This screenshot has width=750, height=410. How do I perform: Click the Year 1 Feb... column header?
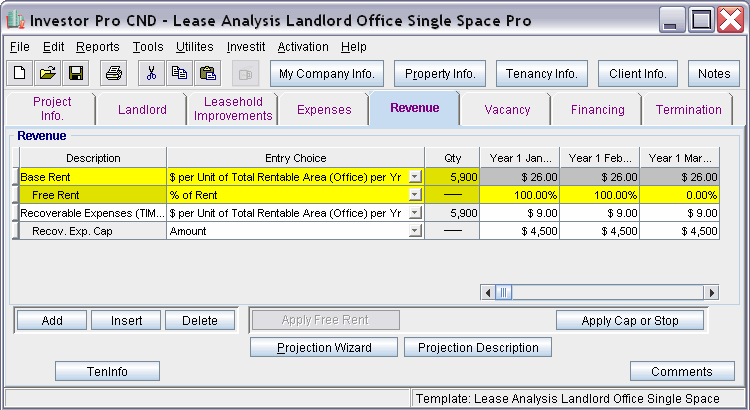pyautogui.click(x=600, y=158)
